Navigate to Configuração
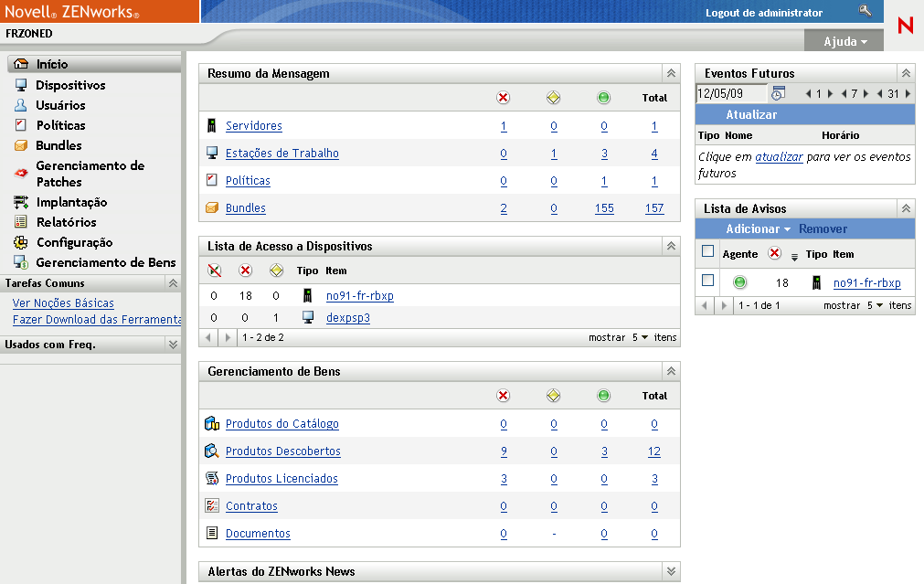 (x=75, y=242)
